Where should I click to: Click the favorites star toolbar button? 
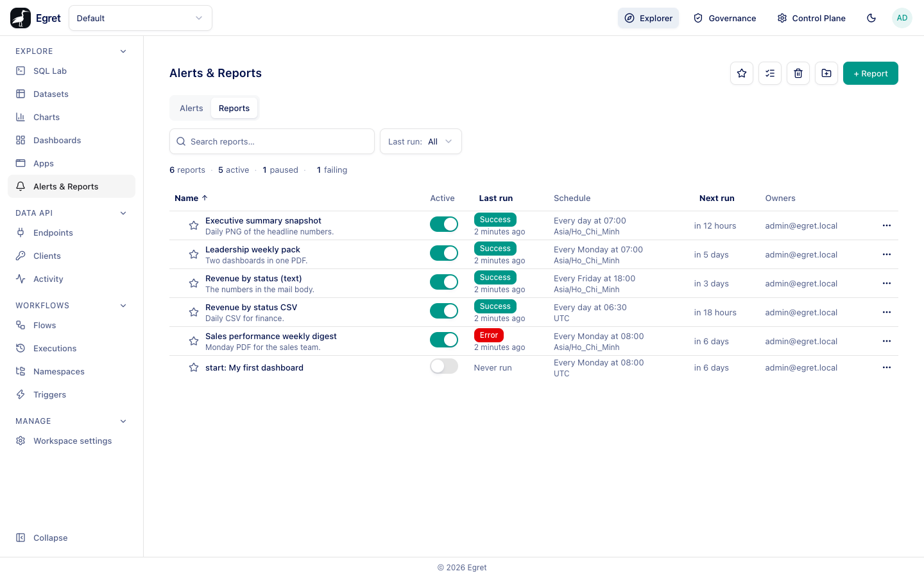click(x=742, y=73)
